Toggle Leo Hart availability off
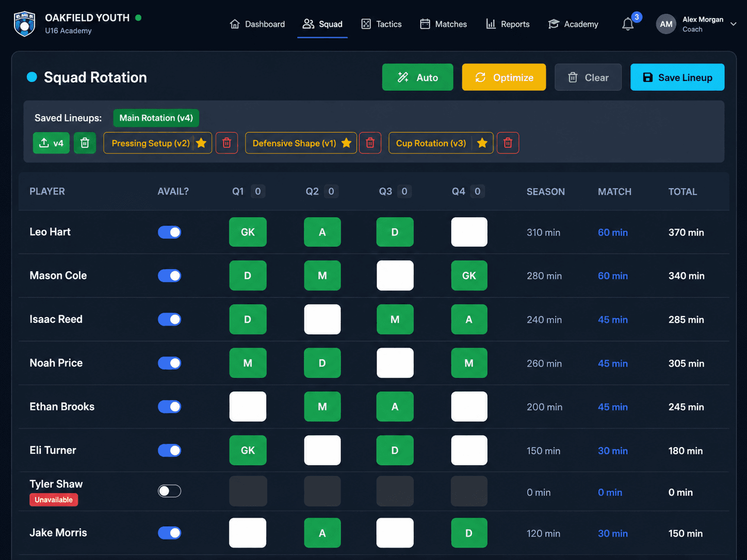 coord(169,232)
